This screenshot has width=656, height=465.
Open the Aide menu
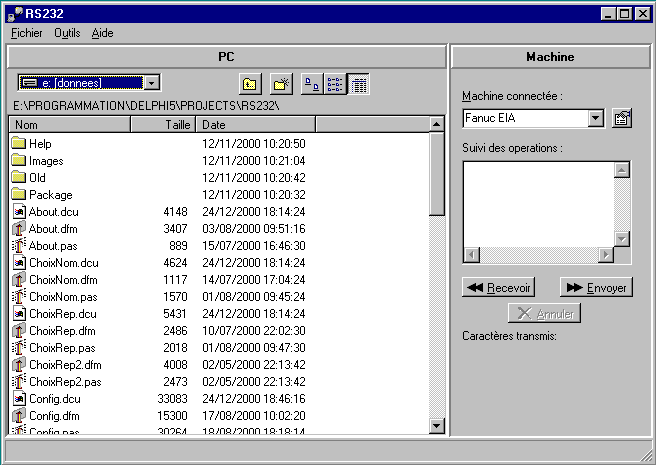tap(102, 33)
